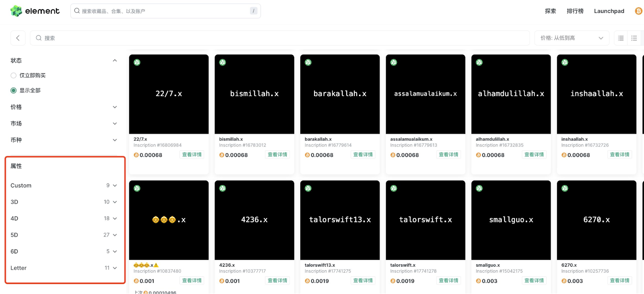This screenshot has height=294, width=644.
Task: Click the green badge on talorswift13.x card
Action: point(308,188)
